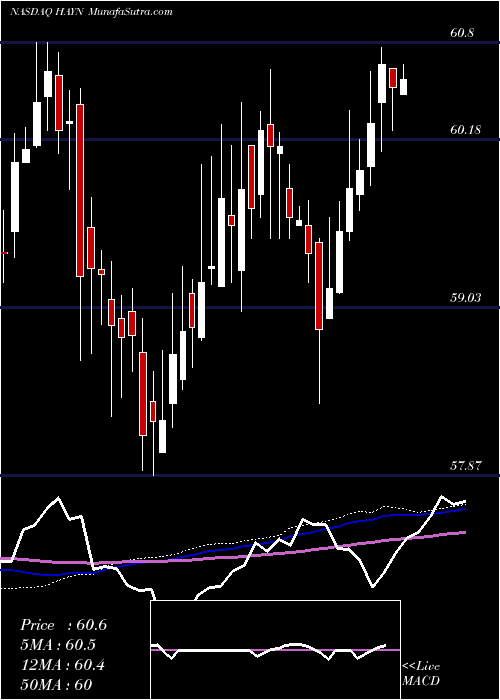This screenshot has height=700, width=500.
Task: Select the 59.03 price level label
Action: pos(466,298)
